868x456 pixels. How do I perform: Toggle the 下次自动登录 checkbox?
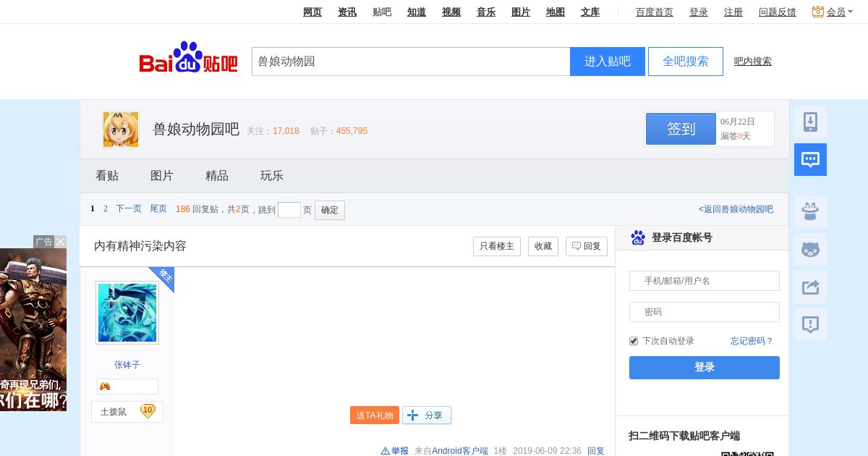[634, 341]
